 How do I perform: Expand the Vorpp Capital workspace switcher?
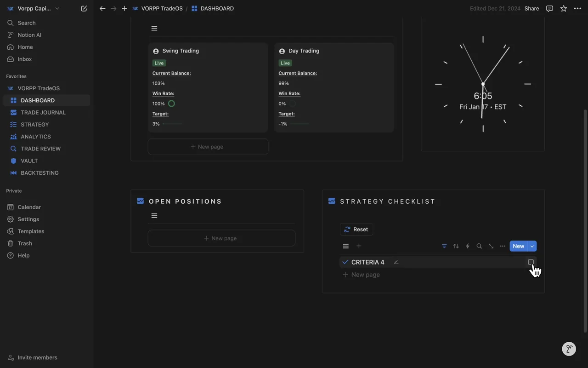tap(33, 8)
